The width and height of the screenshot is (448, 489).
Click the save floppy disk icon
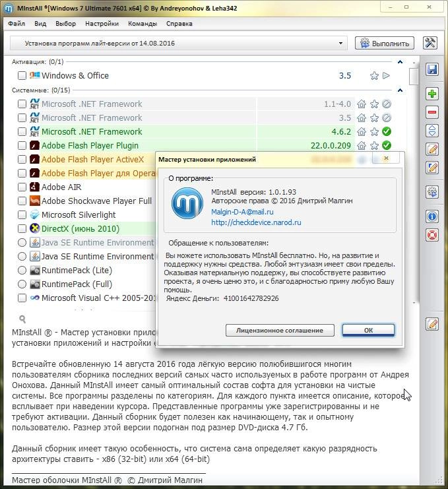[x=432, y=69]
